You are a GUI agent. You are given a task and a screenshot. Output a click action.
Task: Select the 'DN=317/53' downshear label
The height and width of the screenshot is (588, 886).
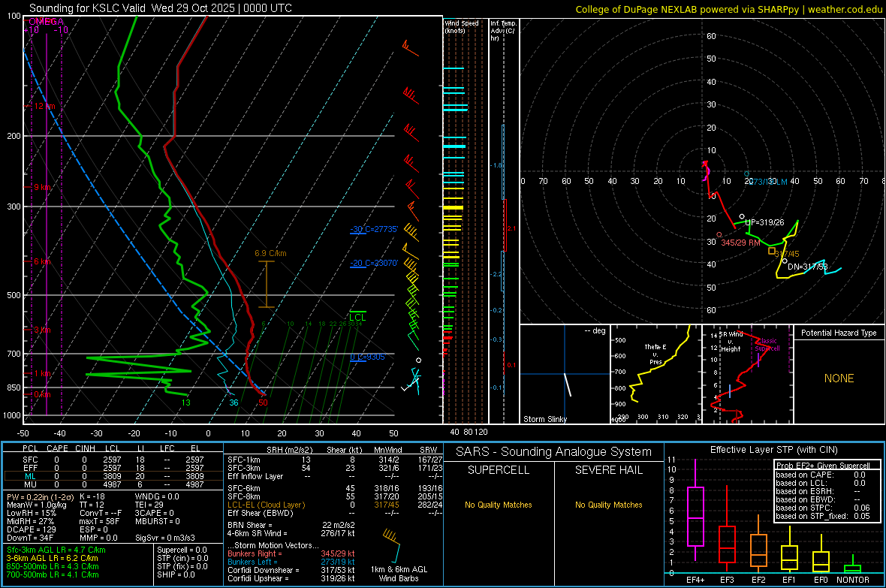[x=807, y=267]
